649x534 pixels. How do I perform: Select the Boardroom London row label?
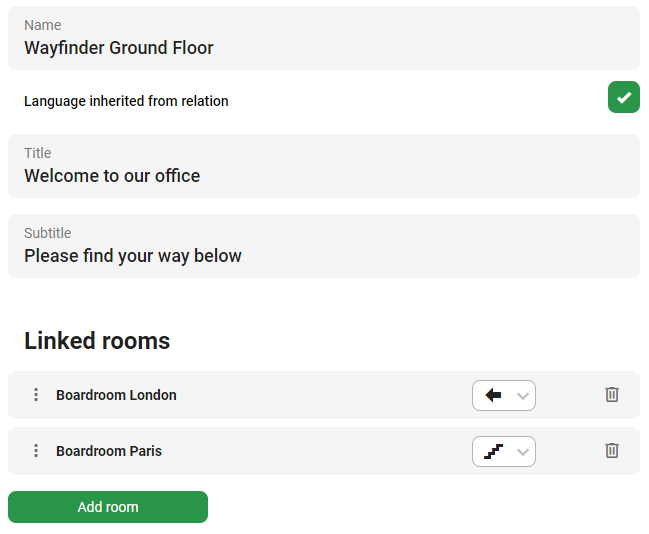[116, 395]
